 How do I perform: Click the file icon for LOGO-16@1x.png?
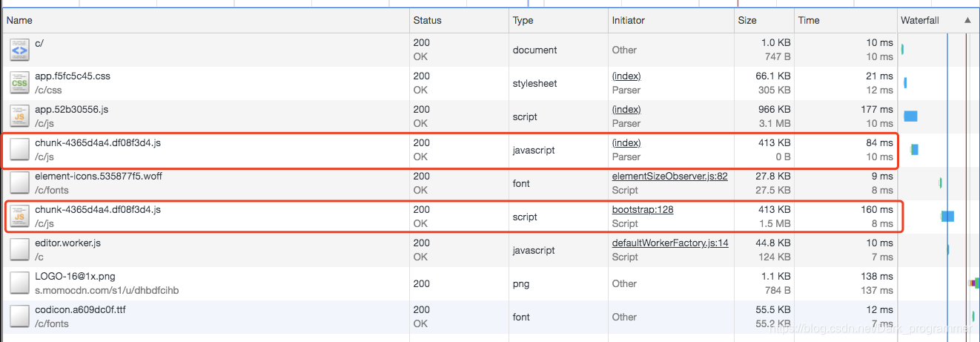click(x=19, y=283)
